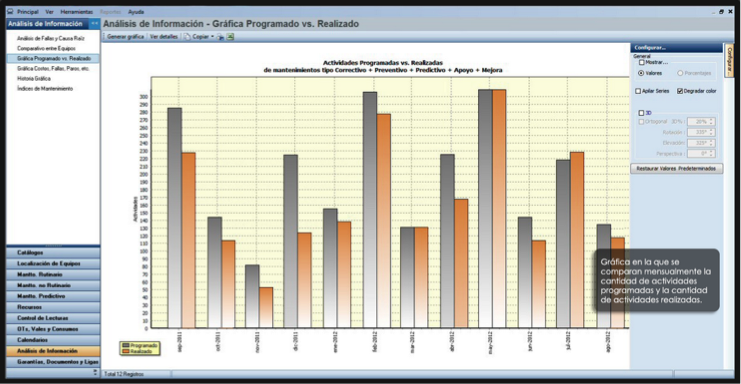
Task: Select Historia Gráfica in the sidebar list
Action: pyautogui.click(x=34, y=78)
